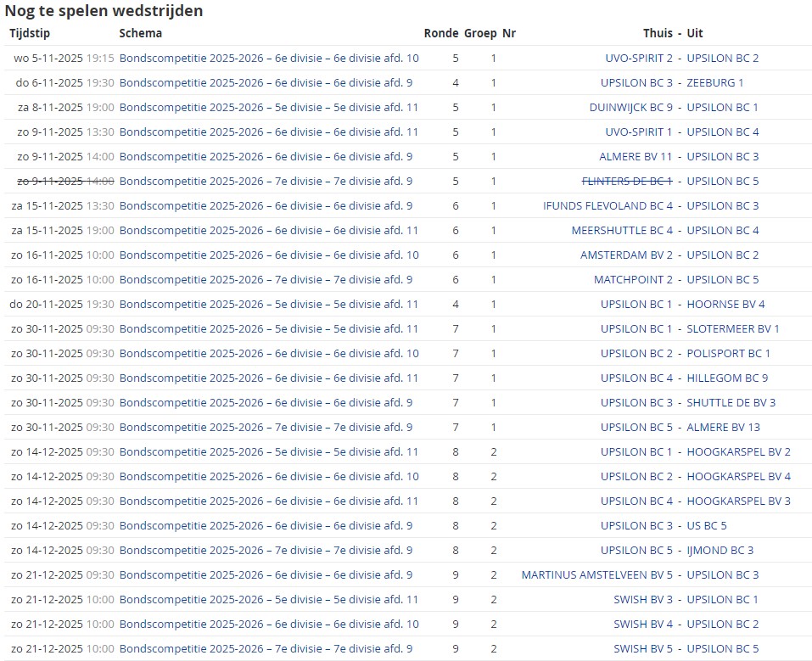Select the MATCHPOINT 2 team link
The height and width of the screenshot is (661, 812).
click(x=633, y=280)
